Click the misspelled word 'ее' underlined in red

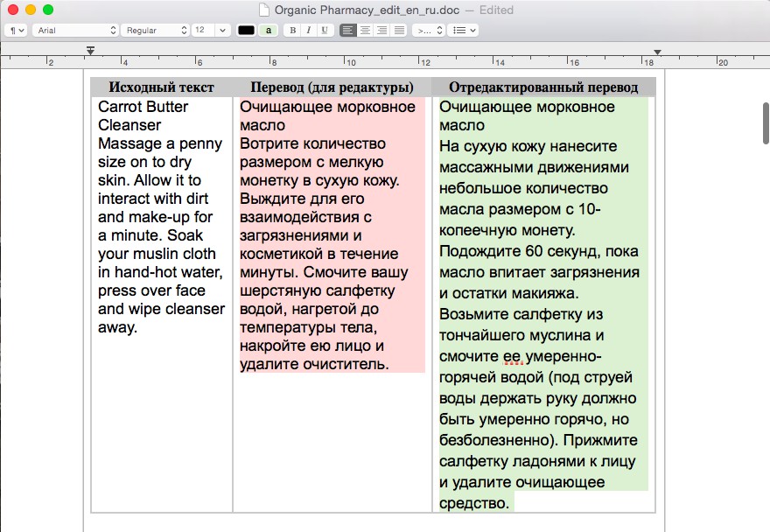point(512,356)
